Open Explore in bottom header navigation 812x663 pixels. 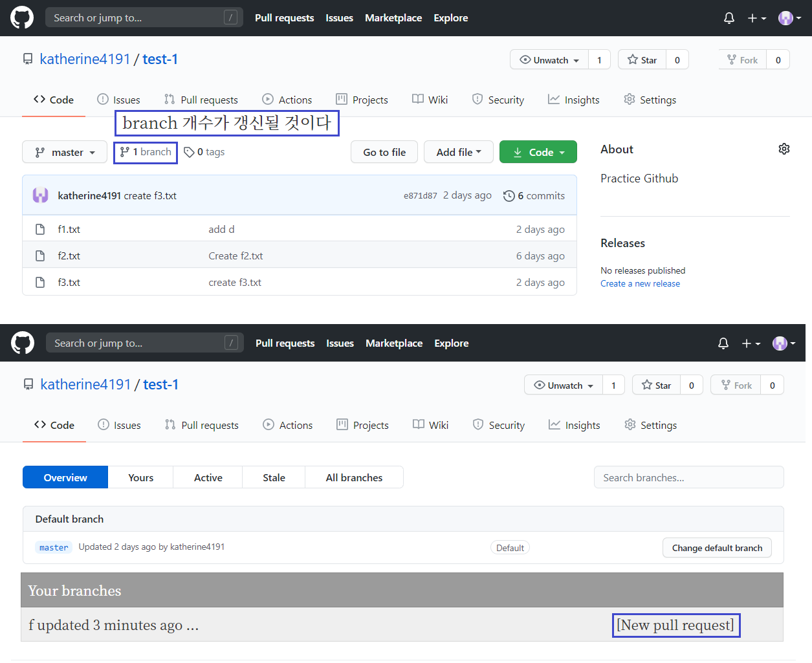452,343
